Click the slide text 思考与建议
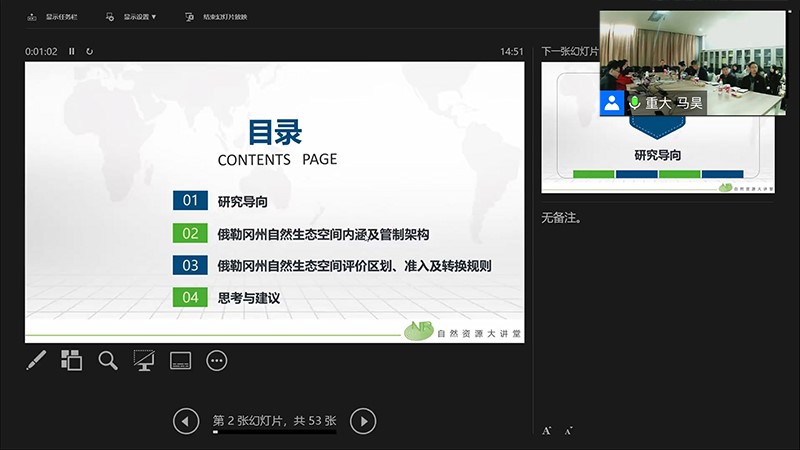 click(249, 298)
